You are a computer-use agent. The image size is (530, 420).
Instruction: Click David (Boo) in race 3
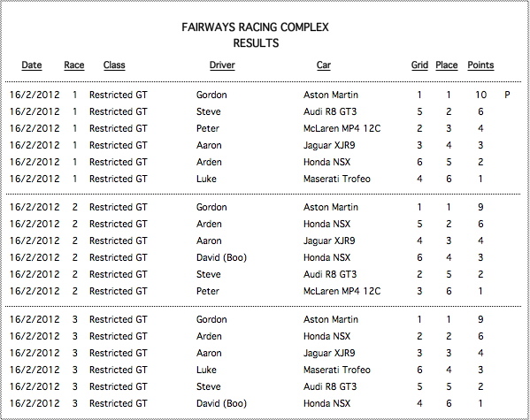click(222, 403)
